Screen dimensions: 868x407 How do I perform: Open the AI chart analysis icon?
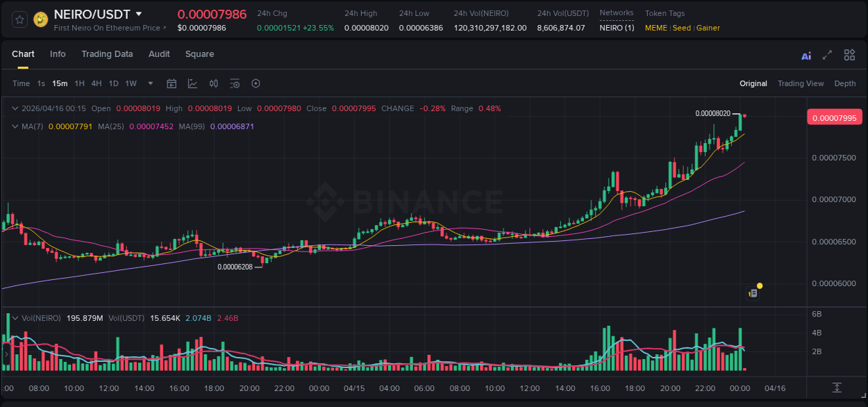pyautogui.click(x=806, y=55)
